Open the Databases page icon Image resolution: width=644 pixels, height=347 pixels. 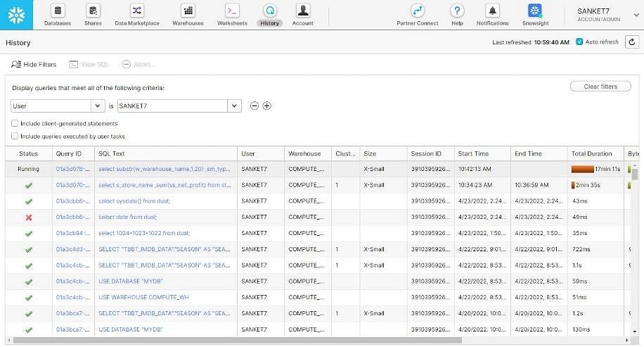tap(58, 11)
